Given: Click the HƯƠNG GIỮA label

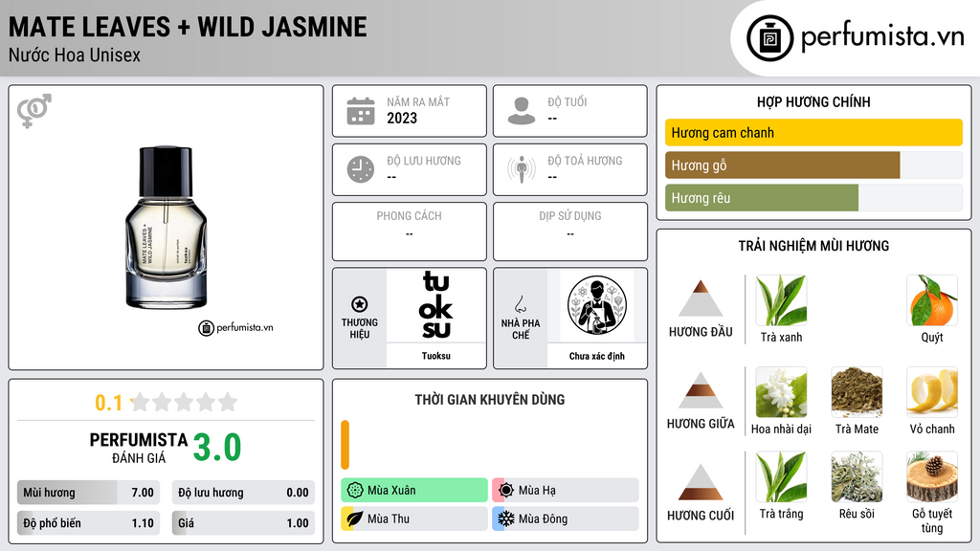Looking at the screenshot, I should [701, 424].
